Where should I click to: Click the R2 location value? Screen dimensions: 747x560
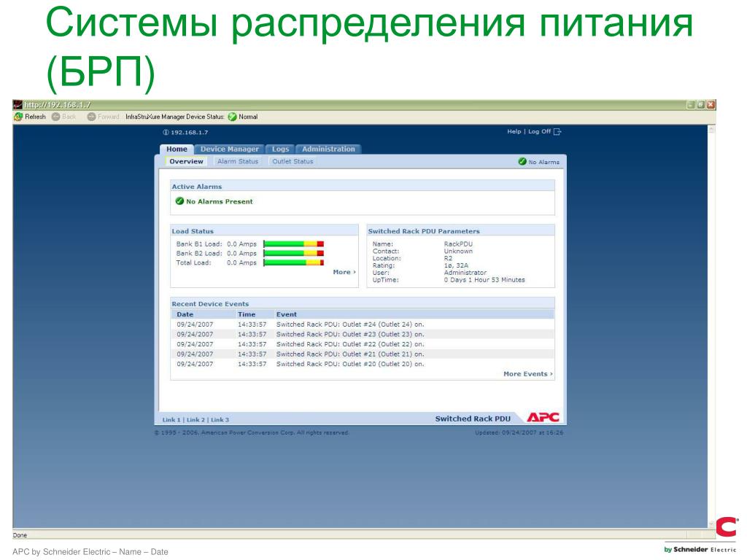click(x=449, y=258)
